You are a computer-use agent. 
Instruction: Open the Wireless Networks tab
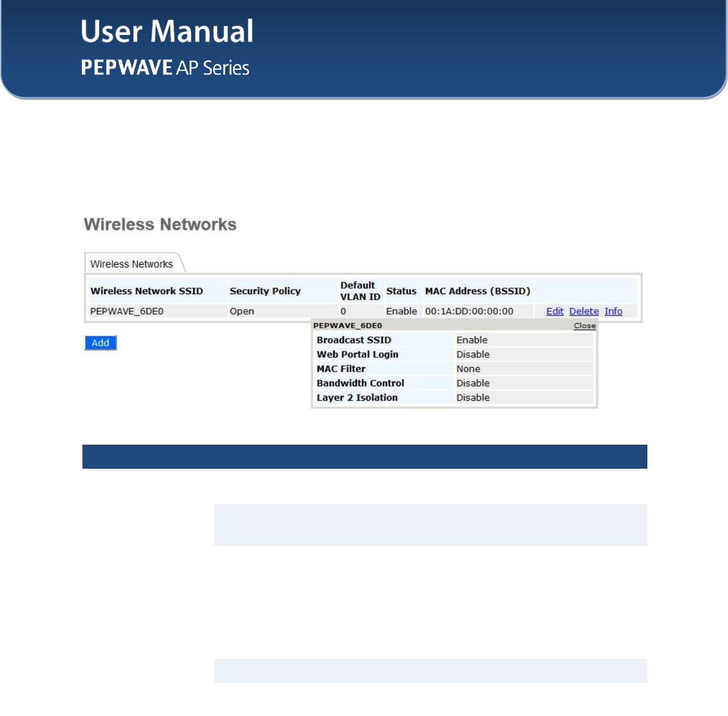pos(132,264)
